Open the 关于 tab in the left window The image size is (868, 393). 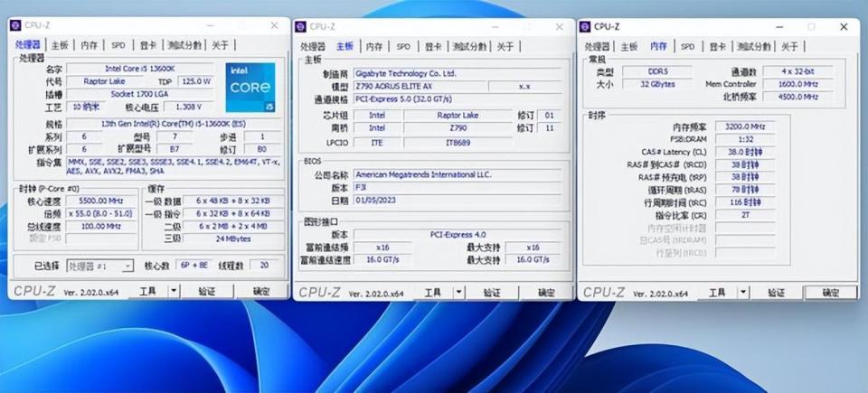(221, 45)
